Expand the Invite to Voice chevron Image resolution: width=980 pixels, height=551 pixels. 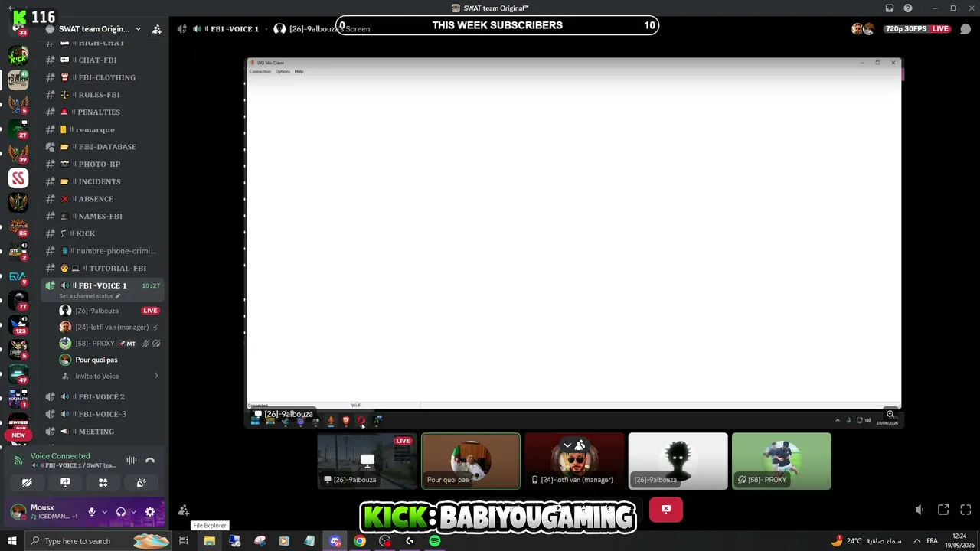pyautogui.click(x=156, y=377)
